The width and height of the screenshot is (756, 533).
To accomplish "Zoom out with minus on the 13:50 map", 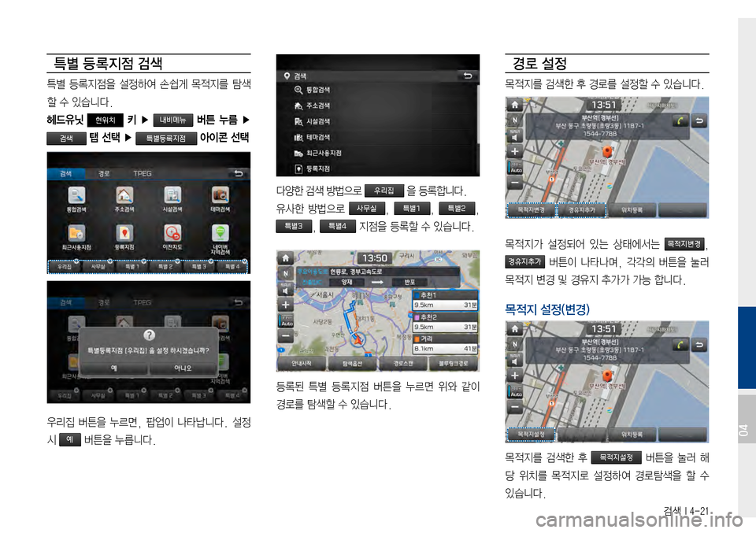I will (x=285, y=336).
